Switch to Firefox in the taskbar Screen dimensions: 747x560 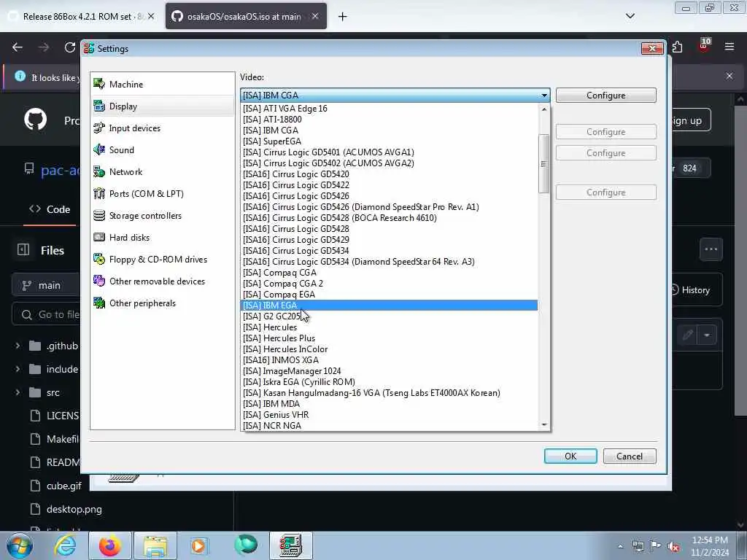(110, 545)
